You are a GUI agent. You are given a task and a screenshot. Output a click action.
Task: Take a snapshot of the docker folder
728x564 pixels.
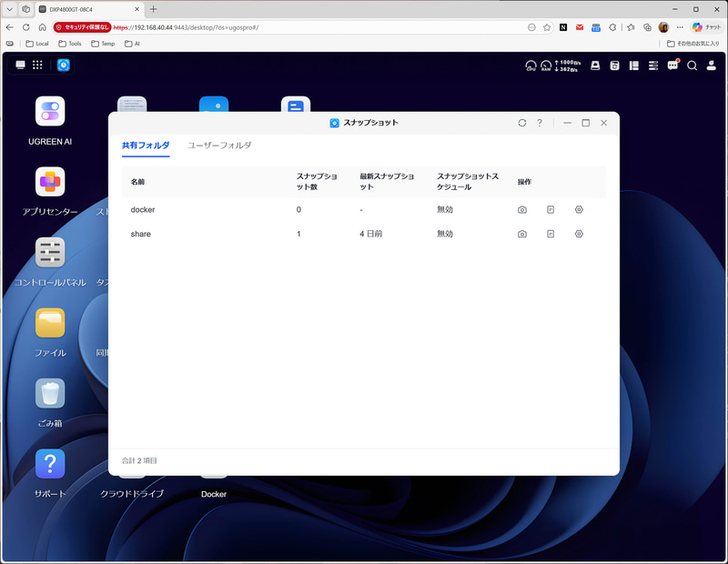pyautogui.click(x=521, y=210)
